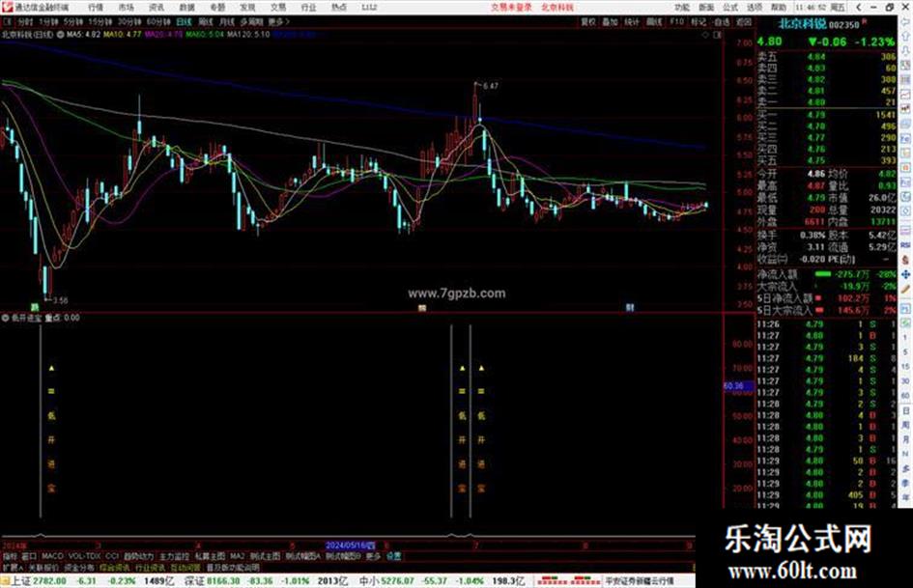Click the 深证 index value 8166.30
Screen dimensions: 913x588
click(x=223, y=581)
